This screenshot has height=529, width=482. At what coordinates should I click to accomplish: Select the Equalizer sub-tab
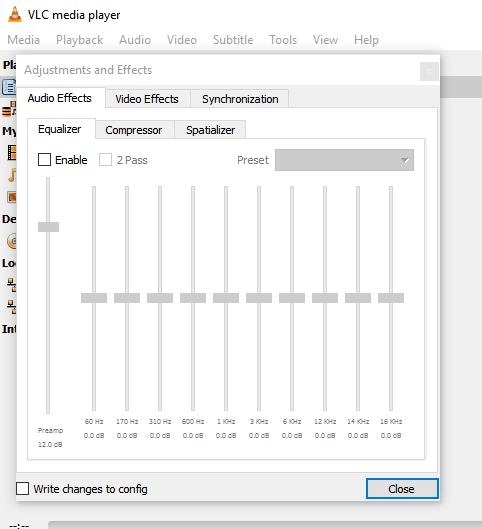[60, 129]
